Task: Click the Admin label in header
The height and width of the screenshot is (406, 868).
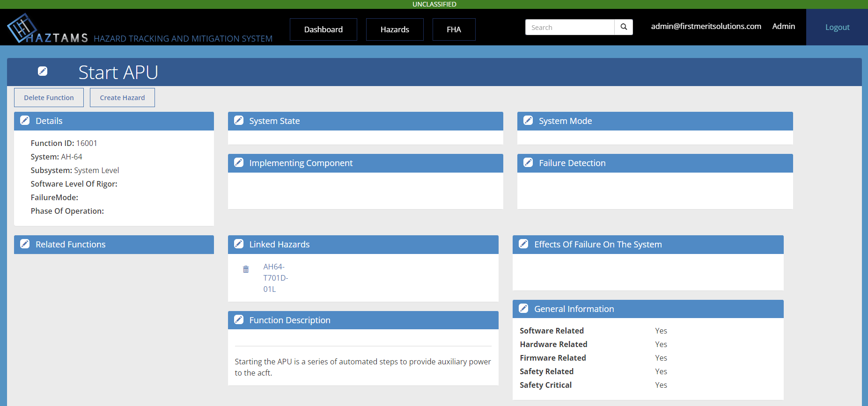Action: (784, 26)
